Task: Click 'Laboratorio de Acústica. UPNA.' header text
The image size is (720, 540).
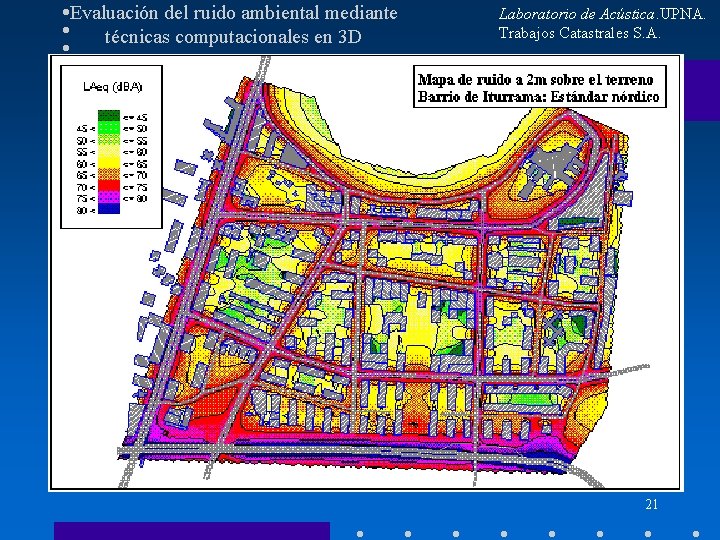Action: click(x=602, y=14)
